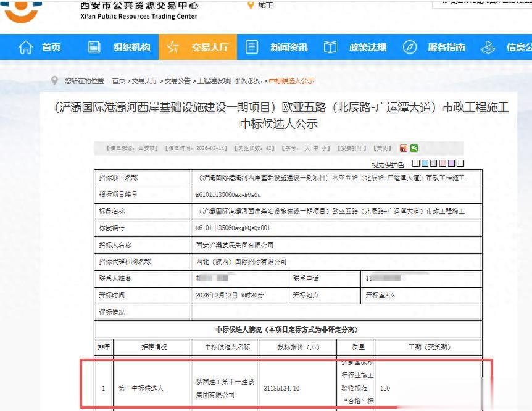Open the 首页 navigation menu item
The width and height of the screenshot is (532, 411).
(51, 47)
